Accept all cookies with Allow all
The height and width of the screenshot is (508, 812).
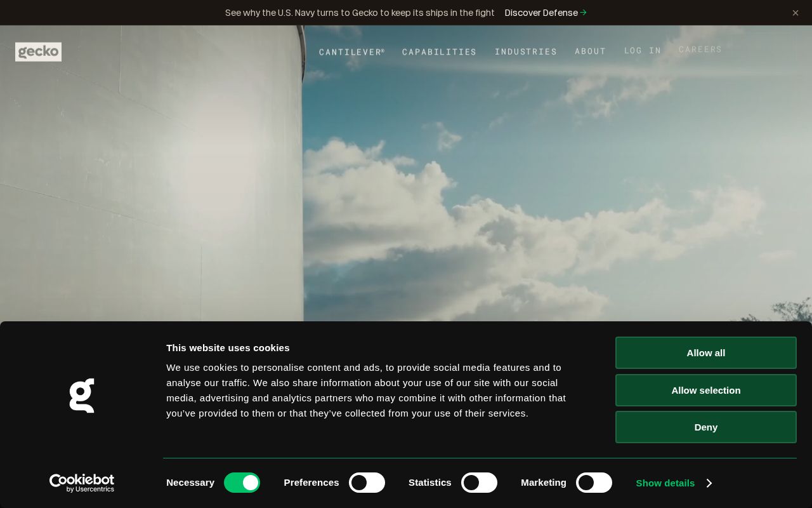point(705,352)
